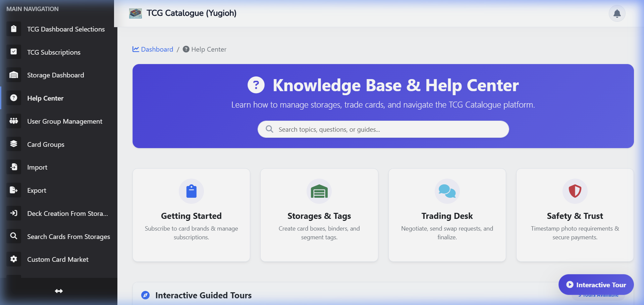The height and width of the screenshot is (305, 644).
Task: Select User Group Management in navigation
Action: 59,121
